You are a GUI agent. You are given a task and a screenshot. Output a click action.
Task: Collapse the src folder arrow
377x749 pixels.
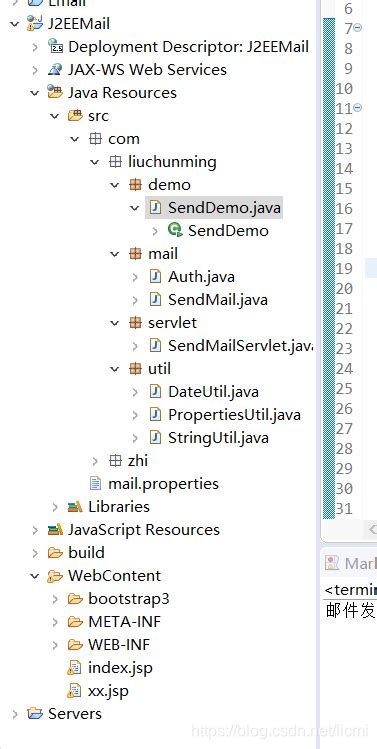point(55,116)
